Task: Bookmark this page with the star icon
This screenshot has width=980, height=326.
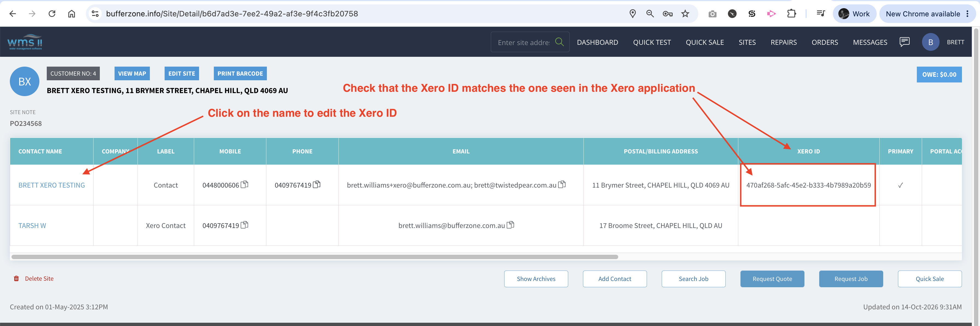Action: click(685, 14)
